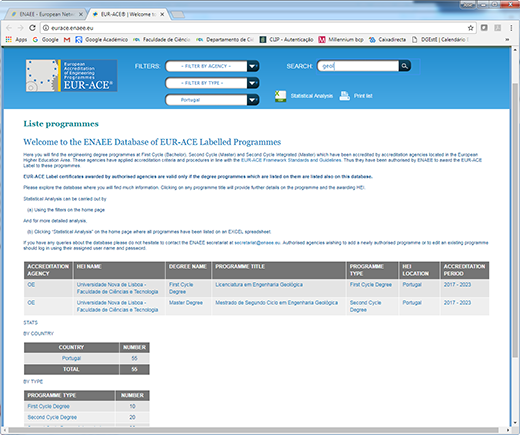
Task: Click the Liste programmes heading
Action: (61, 124)
